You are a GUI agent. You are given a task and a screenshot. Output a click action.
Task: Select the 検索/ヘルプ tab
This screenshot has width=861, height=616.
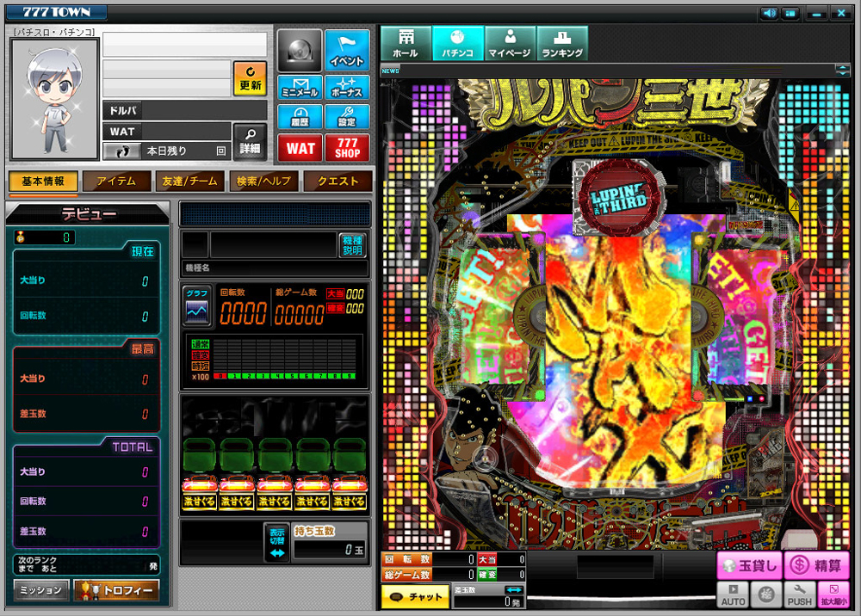263,182
